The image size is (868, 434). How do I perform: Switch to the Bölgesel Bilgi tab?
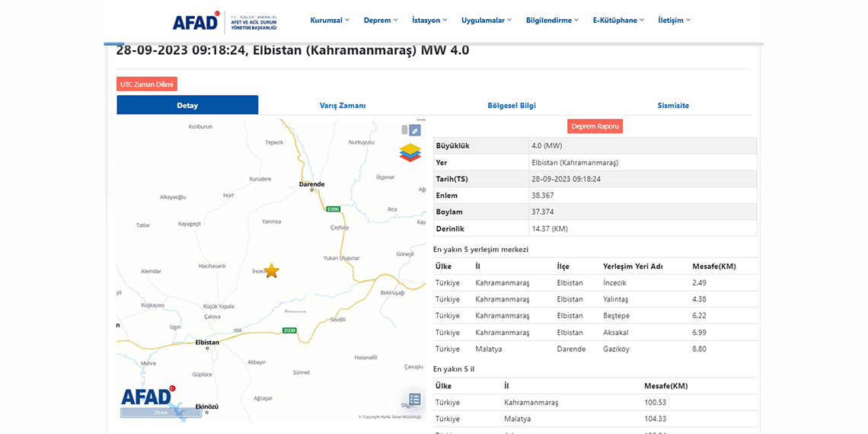(512, 106)
